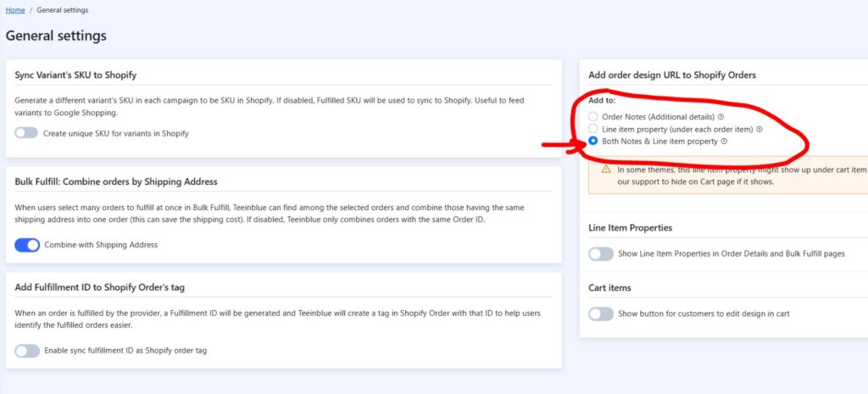Choose the Line item property radio option

(x=593, y=129)
